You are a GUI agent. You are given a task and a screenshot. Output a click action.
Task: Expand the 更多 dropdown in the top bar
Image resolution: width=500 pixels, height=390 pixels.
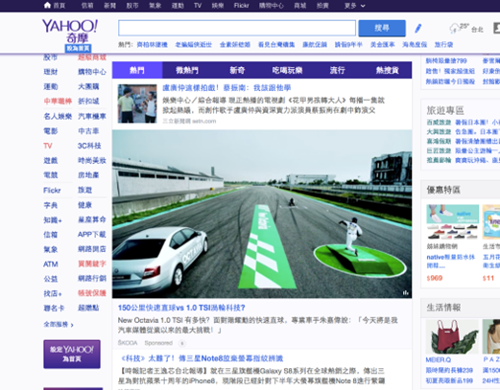coord(355,6)
